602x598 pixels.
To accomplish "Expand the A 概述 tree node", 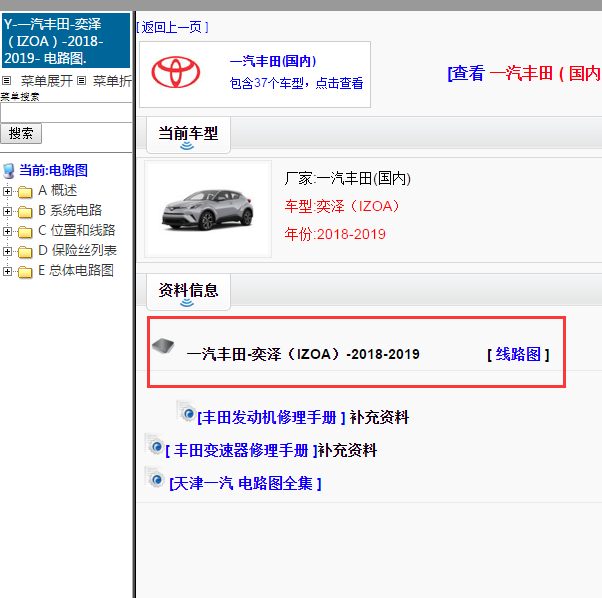I will 7,191.
